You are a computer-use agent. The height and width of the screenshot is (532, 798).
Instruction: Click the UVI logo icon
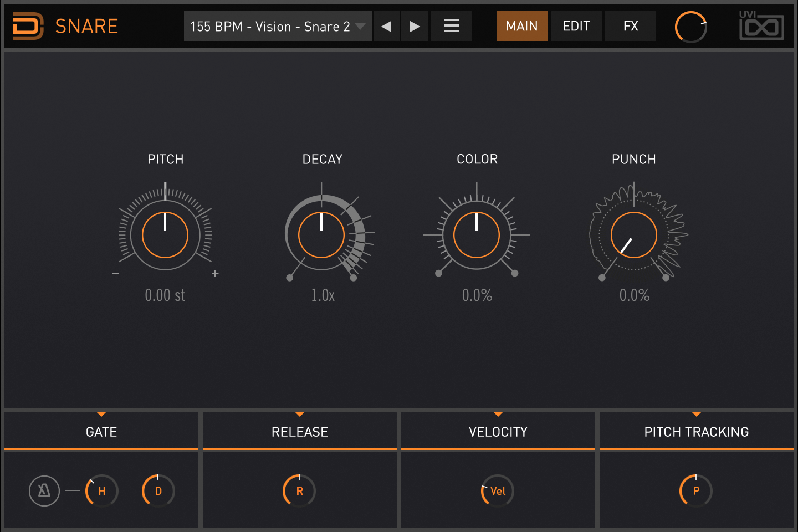point(761,25)
